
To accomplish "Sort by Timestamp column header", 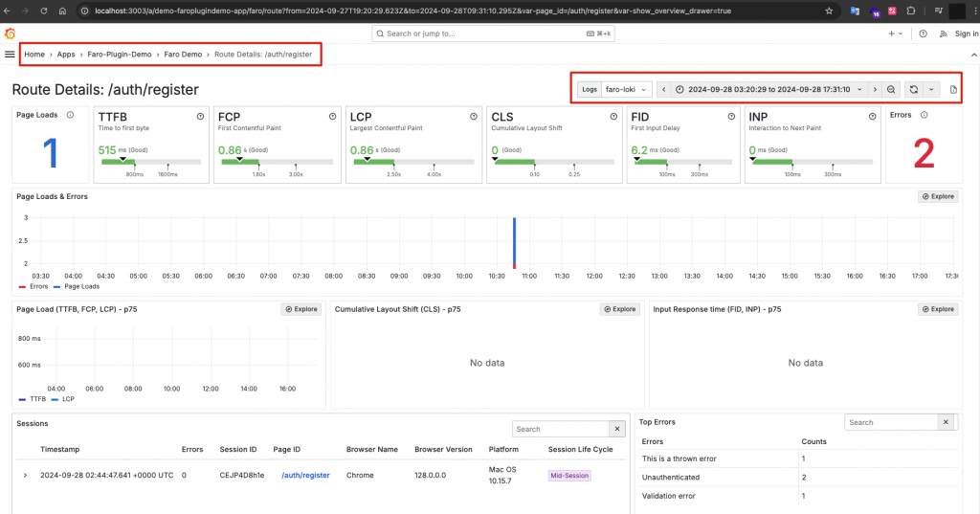I will 60,450.
